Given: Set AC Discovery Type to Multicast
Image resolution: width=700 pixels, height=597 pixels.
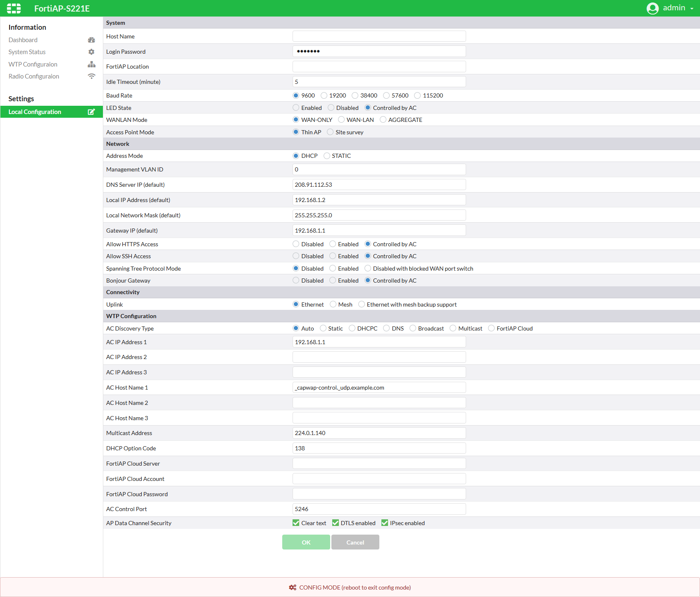Looking at the screenshot, I should tap(453, 328).
